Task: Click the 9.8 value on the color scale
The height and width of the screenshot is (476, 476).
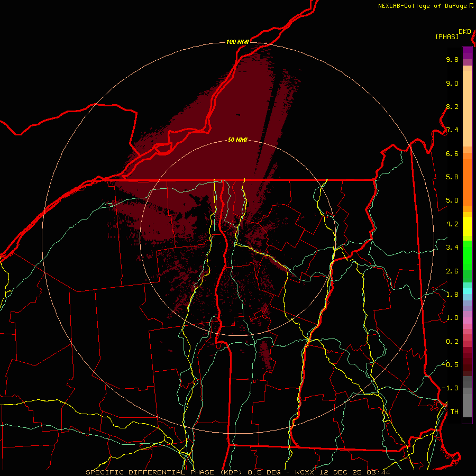Action: coord(452,59)
